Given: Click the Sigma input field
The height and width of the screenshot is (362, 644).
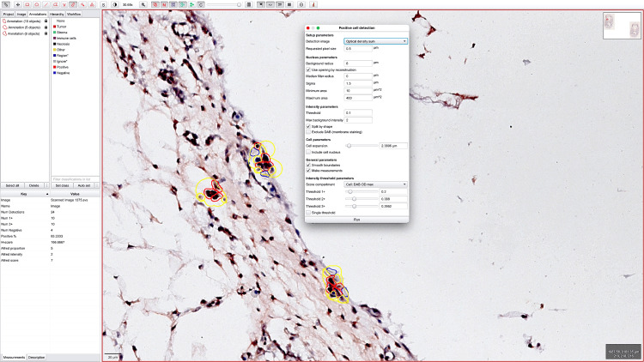Looking at the screenshot, I should point(358,83).
